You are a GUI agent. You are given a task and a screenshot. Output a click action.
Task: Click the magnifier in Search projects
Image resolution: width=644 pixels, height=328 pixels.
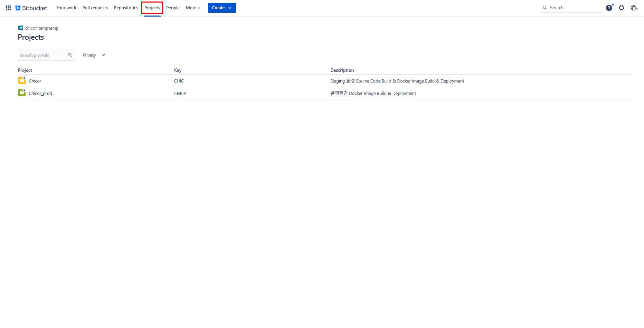click(x=70, y=55)
